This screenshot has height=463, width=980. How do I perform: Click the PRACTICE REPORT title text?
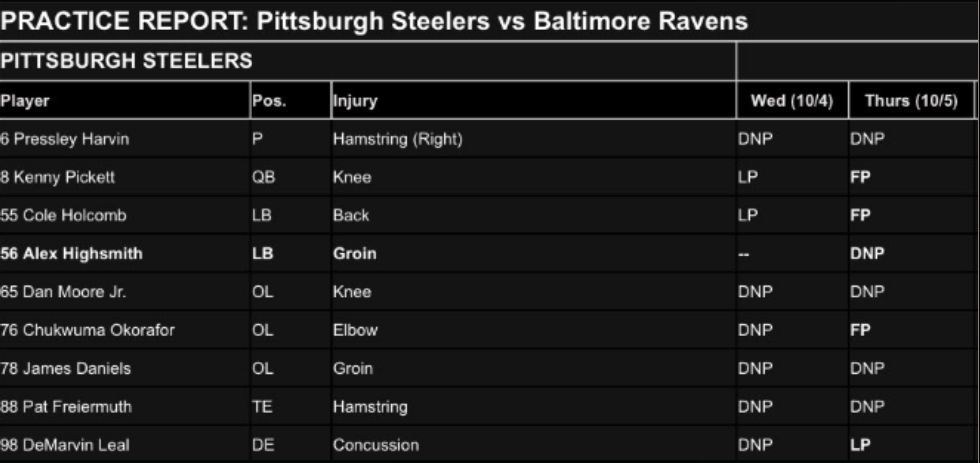pos(374,21)
